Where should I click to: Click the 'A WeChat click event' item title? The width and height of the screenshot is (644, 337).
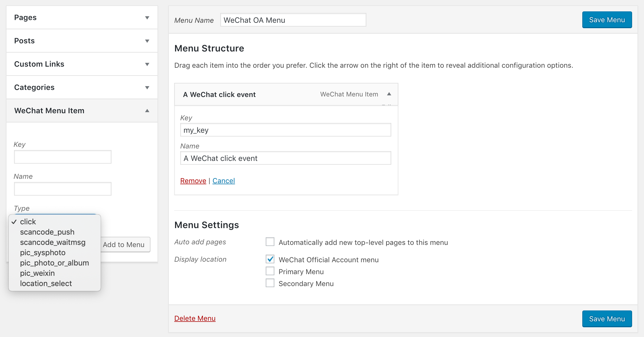tap(219, 95)
